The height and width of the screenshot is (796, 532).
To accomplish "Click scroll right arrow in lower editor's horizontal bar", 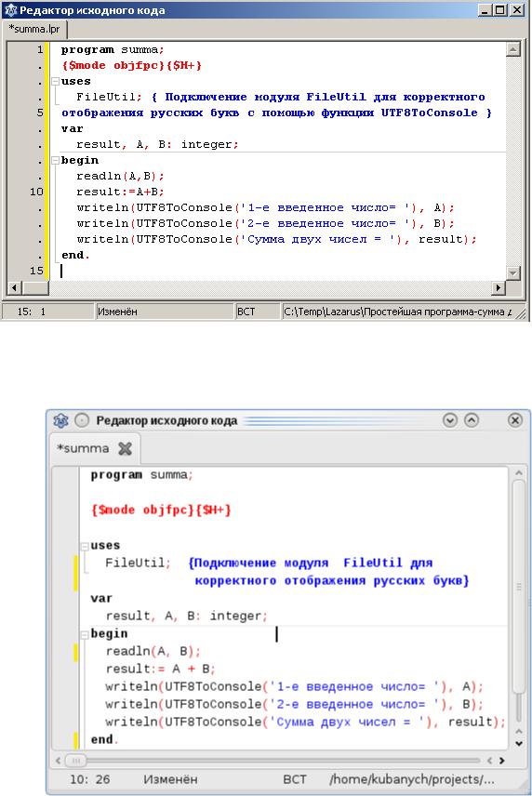I will [x=501, y=761].
